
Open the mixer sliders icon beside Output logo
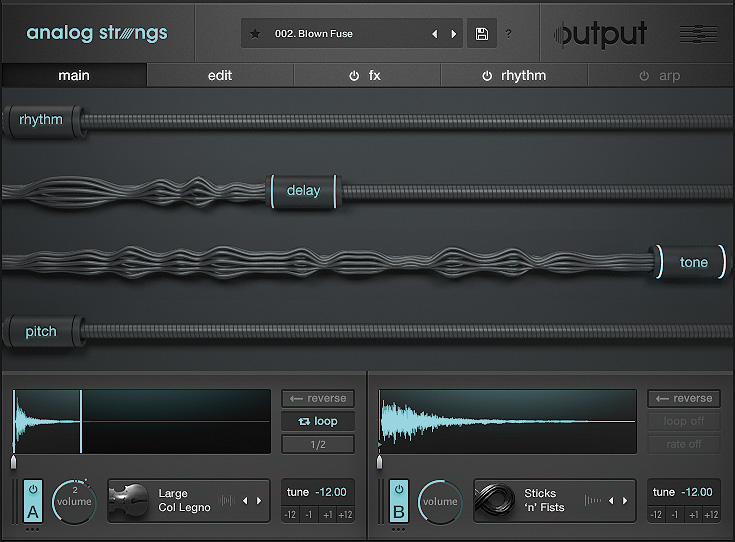(x=698, y=34)
